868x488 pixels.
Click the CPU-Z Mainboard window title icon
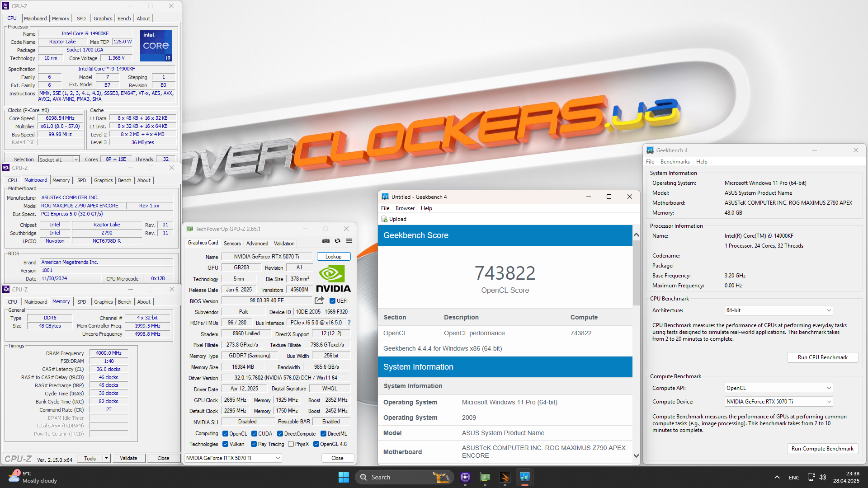[6, 168]
